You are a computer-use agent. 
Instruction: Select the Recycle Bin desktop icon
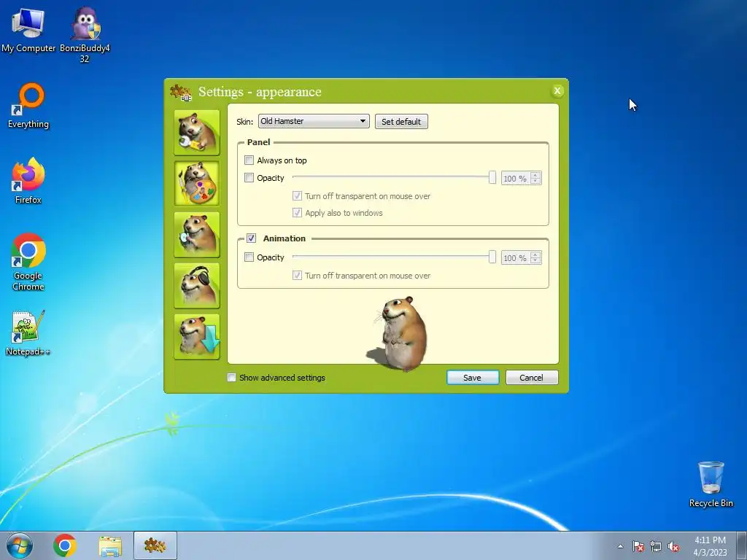point(711,484)
